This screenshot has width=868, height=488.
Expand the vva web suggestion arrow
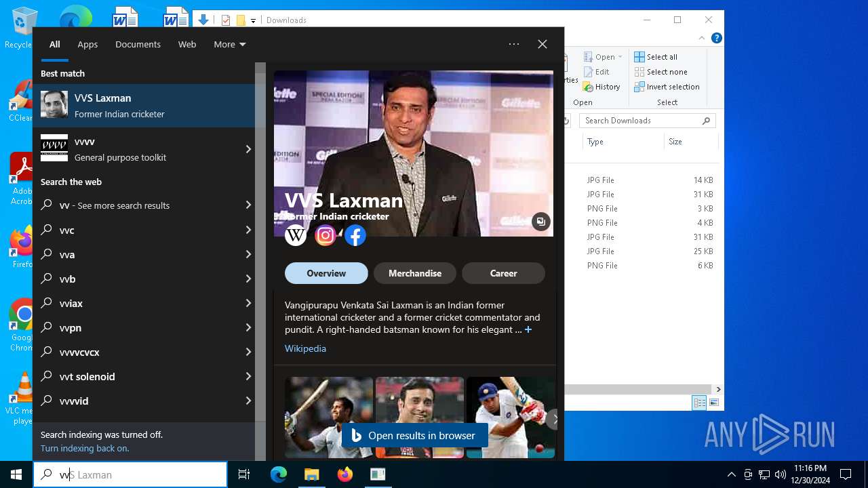tap(248, 255)
